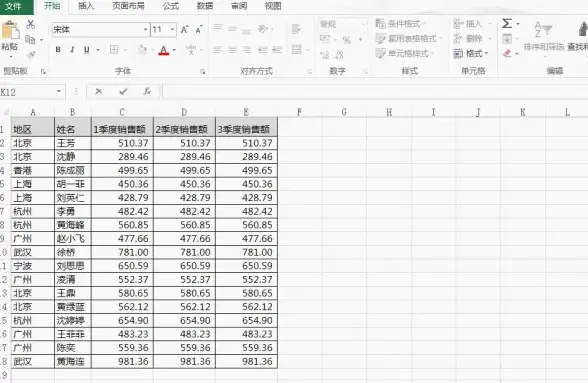Apply red Font Color A

(x=164, y=50)
